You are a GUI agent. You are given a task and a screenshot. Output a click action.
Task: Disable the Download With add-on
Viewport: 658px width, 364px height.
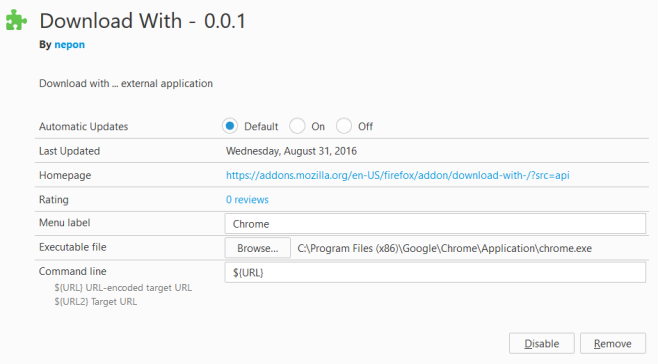pos(542,343)
